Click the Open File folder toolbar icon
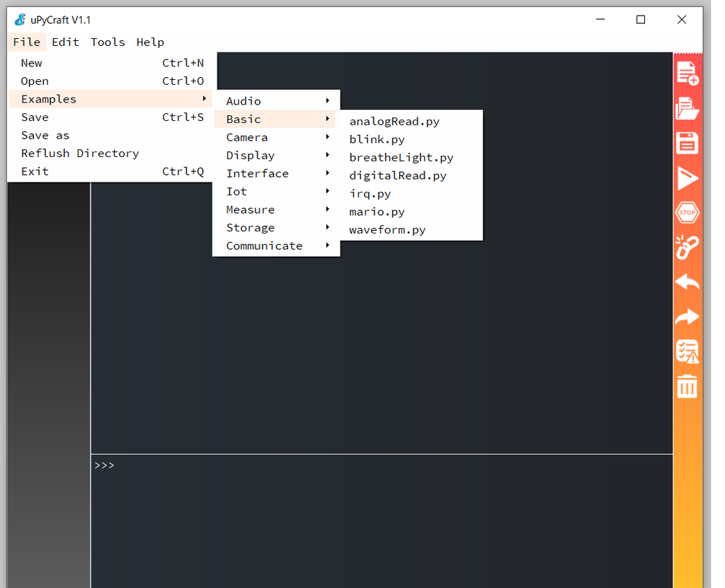This screenshot has width=725, height=588. [687, 108]
